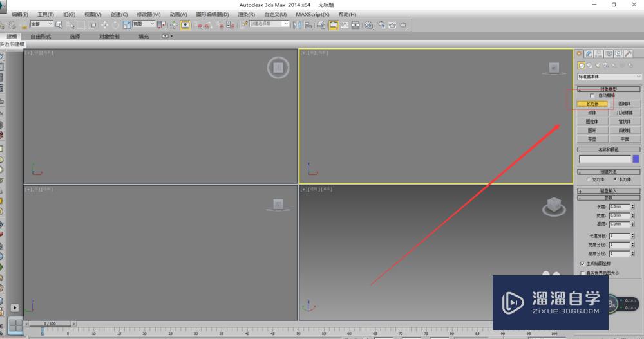Enable the 自动栅格 checkbox
The height and width of the screenshot is (339, 644).
[592, 96]
